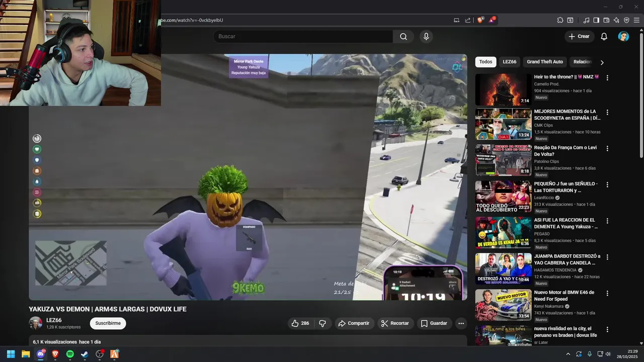The image size is (644, 362).
Task: Open Discord from the taskbar
Action: coord(40,354)
